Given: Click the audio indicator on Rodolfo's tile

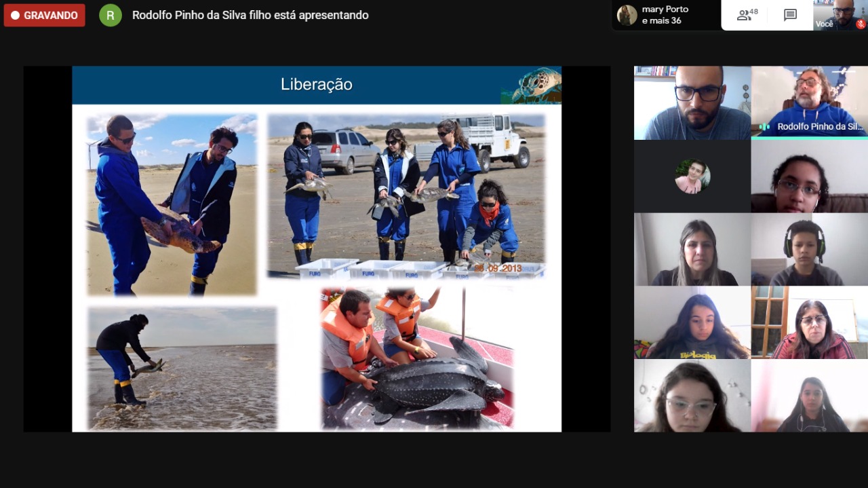Looking at the screenshot, I should tap(765, 127).
